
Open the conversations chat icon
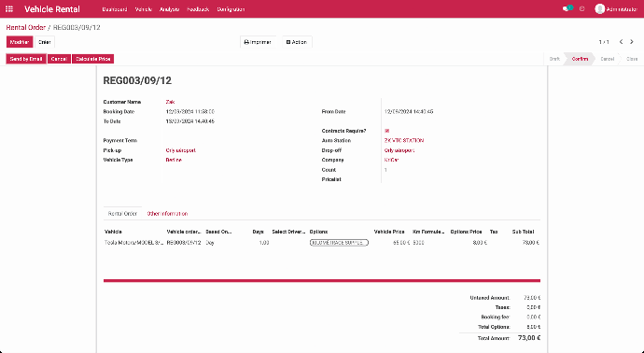pos(567,8)
